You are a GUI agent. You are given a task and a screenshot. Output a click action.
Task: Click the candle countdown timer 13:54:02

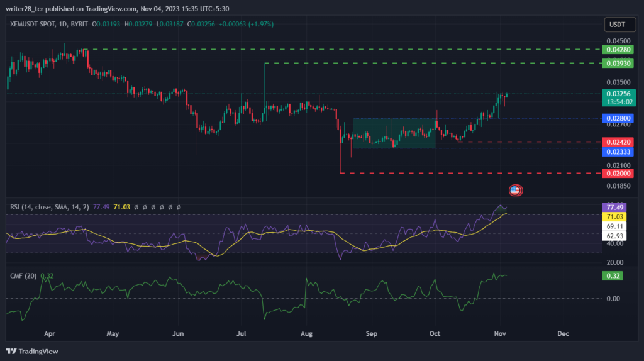click(619, 102)
